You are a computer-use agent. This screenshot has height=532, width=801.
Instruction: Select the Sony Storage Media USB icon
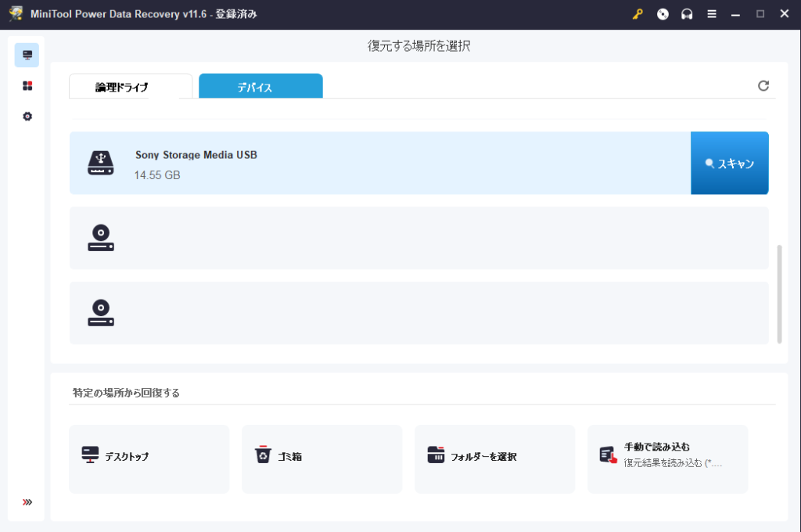tap(101, 163)
